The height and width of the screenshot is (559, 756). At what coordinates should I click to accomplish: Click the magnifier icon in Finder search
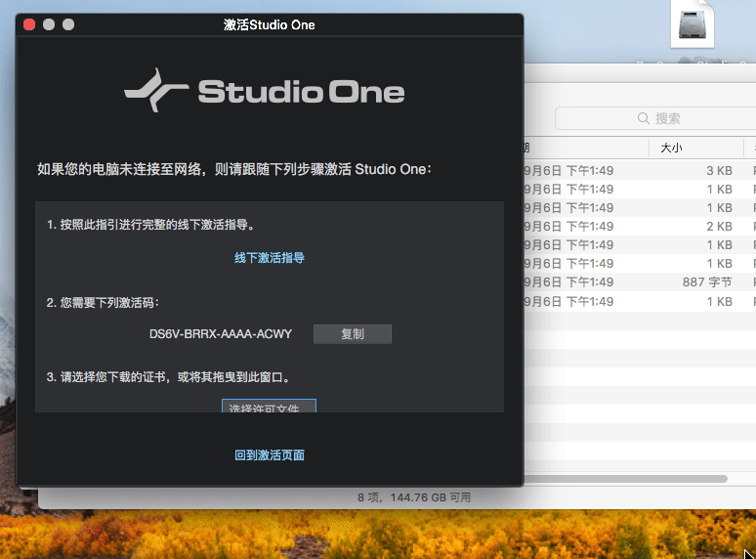tap(643, 118)
